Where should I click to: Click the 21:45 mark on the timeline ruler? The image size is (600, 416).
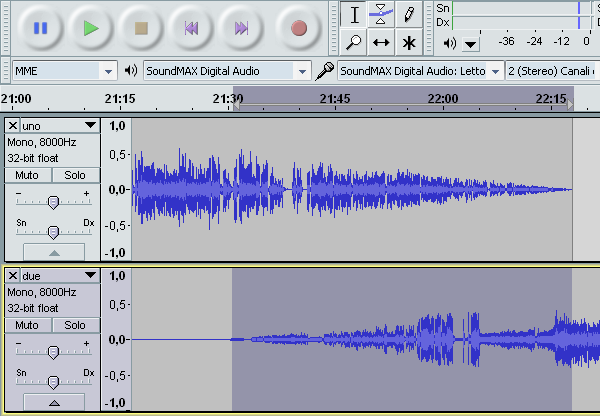point(335,99)
